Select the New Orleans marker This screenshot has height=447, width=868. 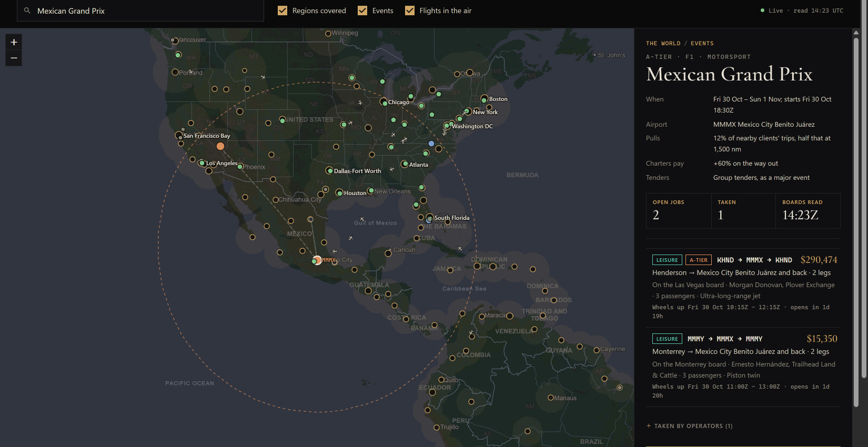click(371, 191)
